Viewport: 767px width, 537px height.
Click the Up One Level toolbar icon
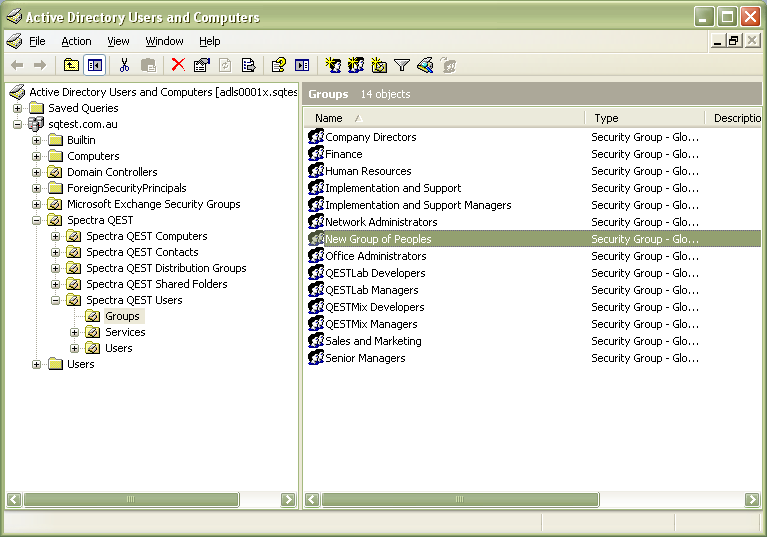click(71, 65)
